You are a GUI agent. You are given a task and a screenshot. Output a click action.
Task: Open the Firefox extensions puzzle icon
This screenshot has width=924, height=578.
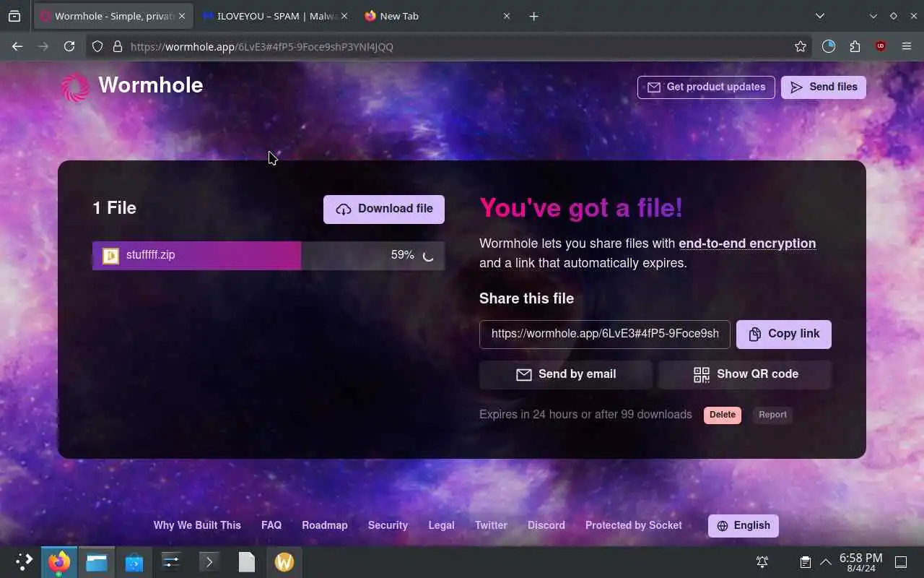[x=855, y=46]
